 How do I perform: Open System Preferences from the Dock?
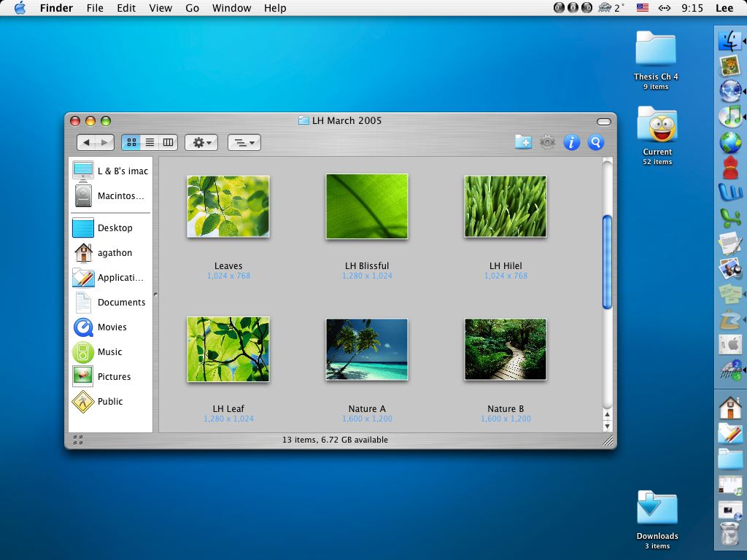[x=729, y=343]
